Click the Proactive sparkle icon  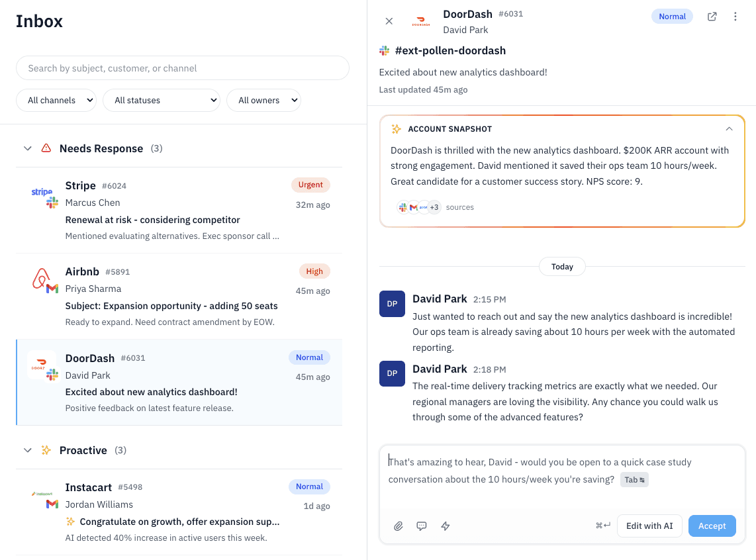(x=46, y=450)
